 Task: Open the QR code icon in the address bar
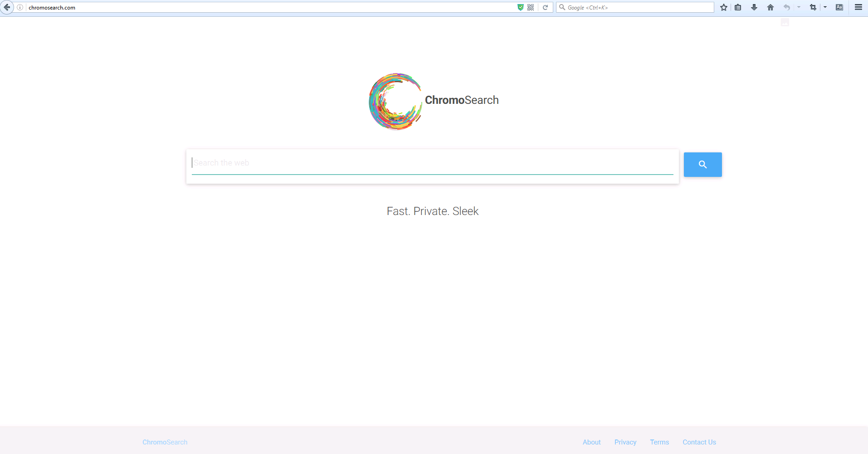coord(531,7)
